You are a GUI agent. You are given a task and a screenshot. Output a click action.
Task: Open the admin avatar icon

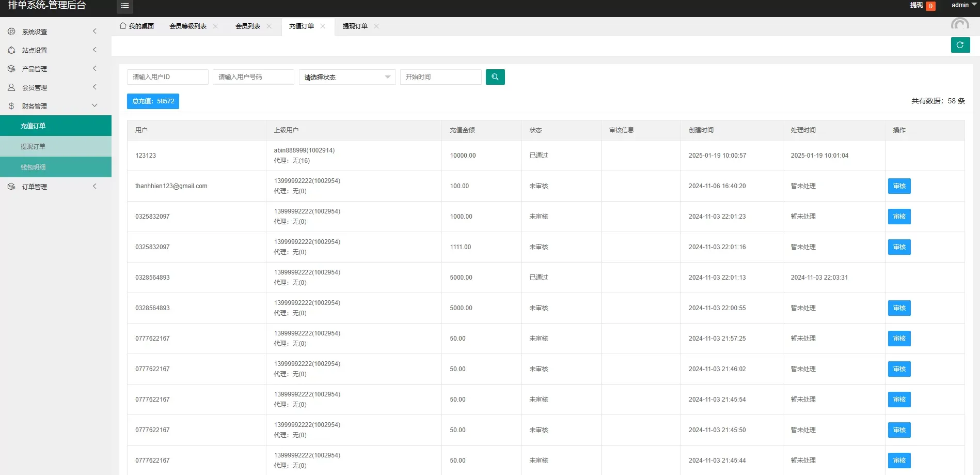point(960,23)
